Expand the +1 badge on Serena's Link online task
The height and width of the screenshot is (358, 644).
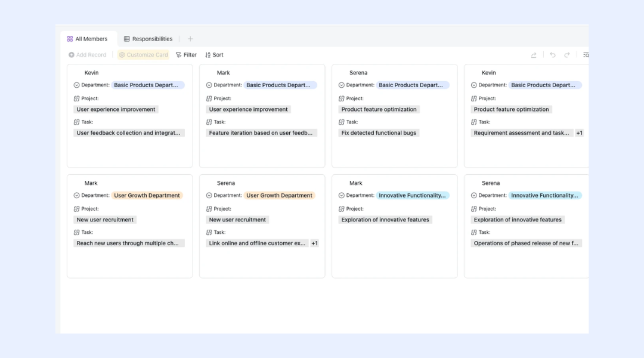pos(314,243)
